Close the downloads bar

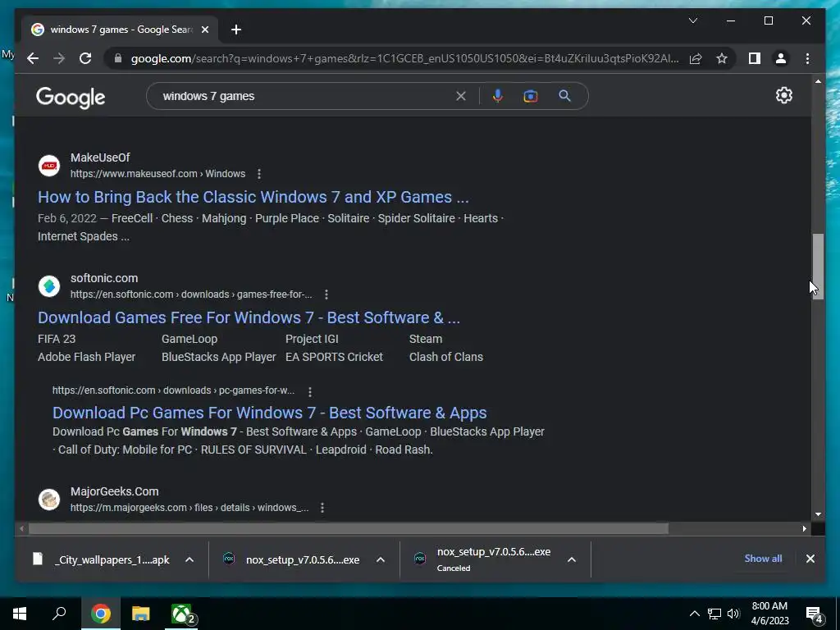pyautogui.click(x=810, y=559)
